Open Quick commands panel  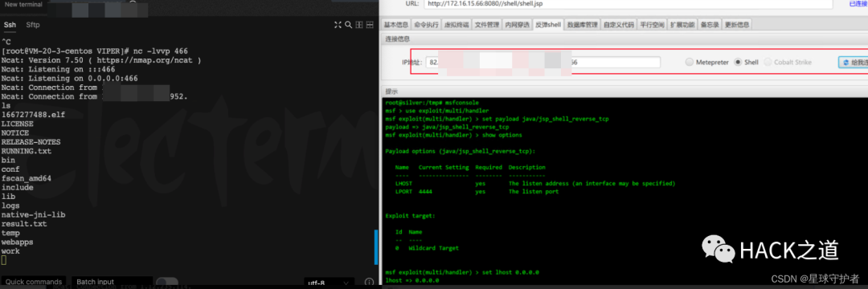pyautogui.click(x=33, y=282)
